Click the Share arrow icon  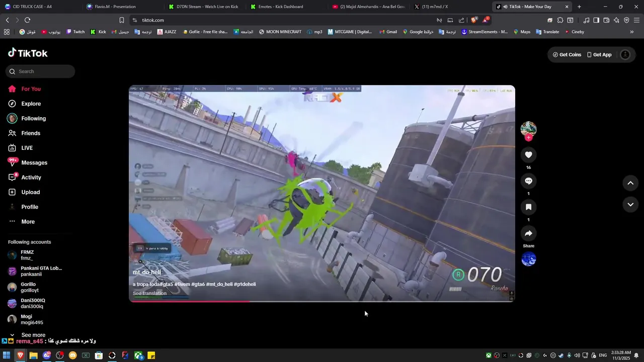point(528,233)
